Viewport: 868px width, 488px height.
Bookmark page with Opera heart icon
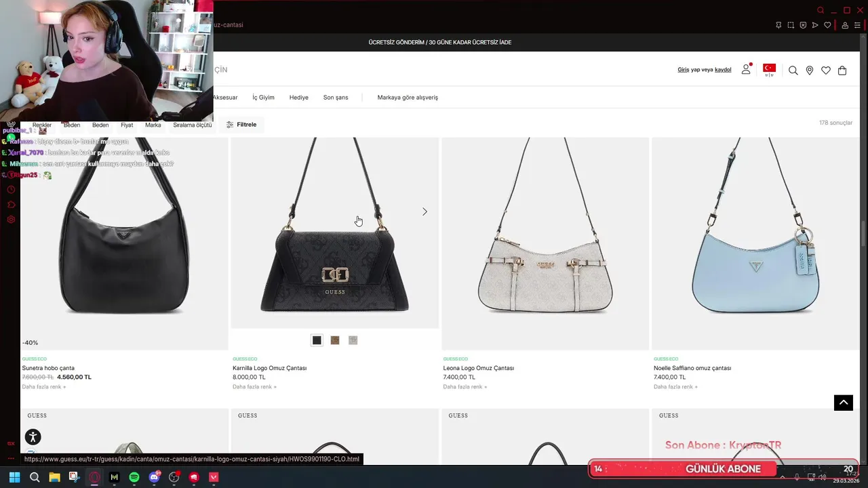(x=827, y=25)
